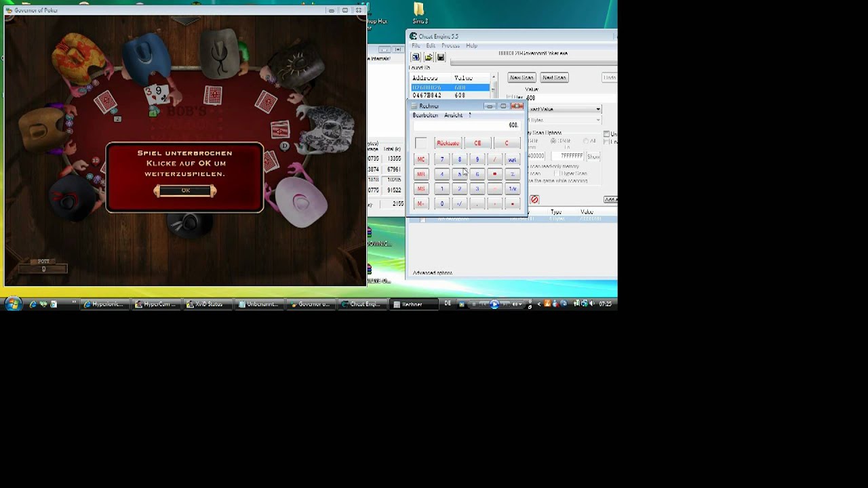The image size is (868, 488).
Task: Open the Cheat Engine File menu
Action: coord(416,45)
